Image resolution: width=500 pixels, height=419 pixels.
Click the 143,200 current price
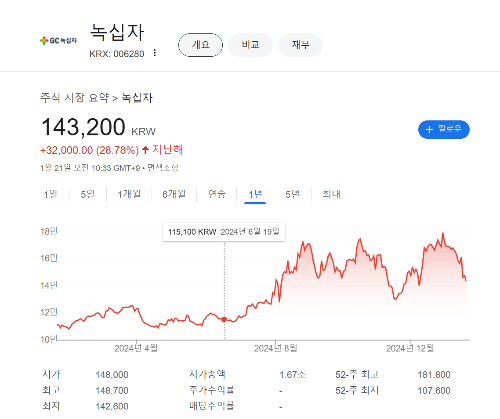(x=83, y=127)
